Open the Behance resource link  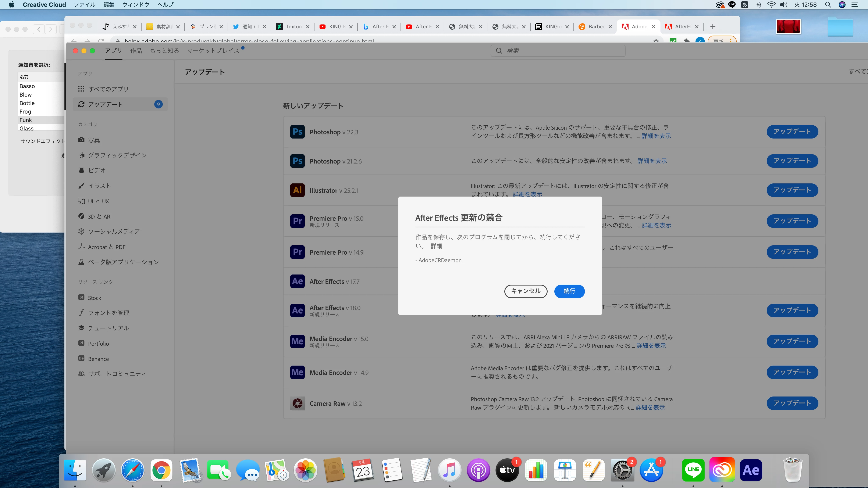[98, 359]
